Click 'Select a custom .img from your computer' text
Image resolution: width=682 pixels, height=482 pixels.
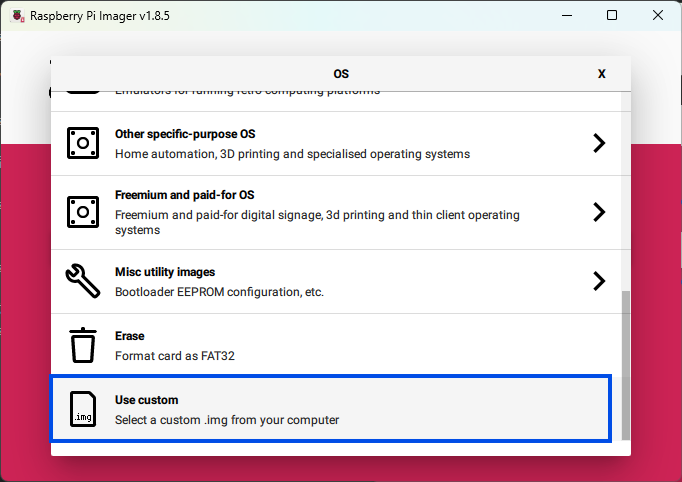click(x=227, y=420)
